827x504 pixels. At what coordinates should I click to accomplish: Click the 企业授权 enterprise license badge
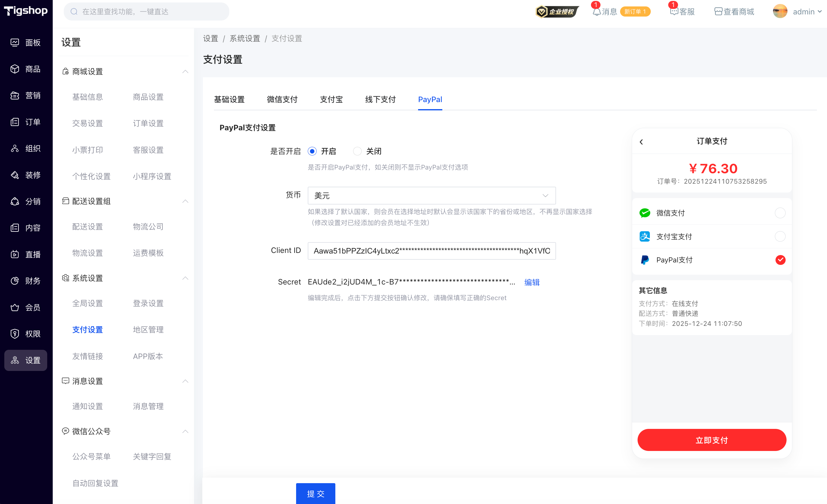click(x=557, y=12)
